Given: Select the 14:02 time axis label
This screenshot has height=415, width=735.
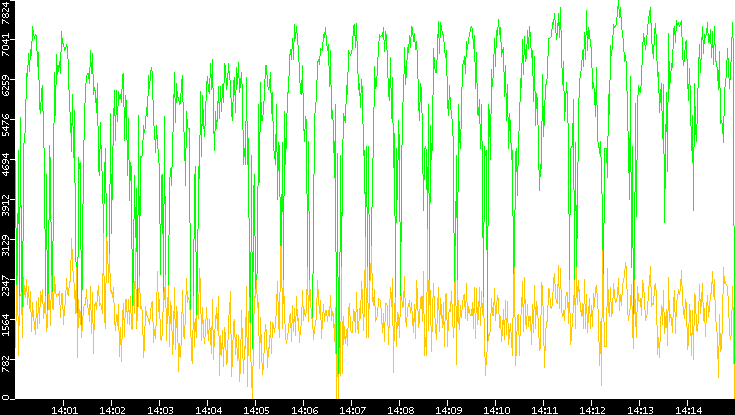Looking at the screenshot, I should (112, 410).
